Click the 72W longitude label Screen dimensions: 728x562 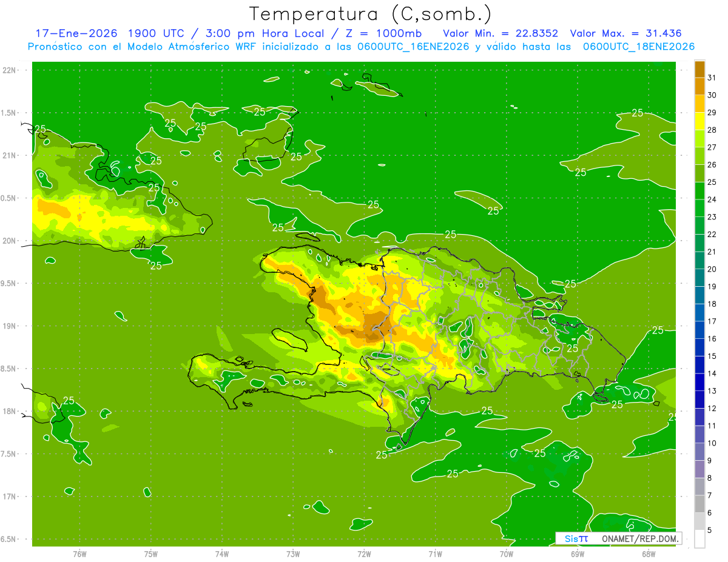pyautogui.click(x=364, y=554)
